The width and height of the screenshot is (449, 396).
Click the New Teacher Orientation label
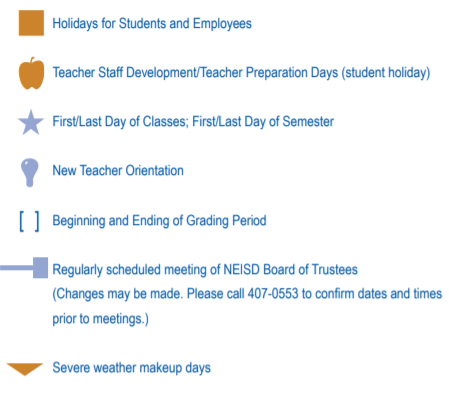point(118,171)
